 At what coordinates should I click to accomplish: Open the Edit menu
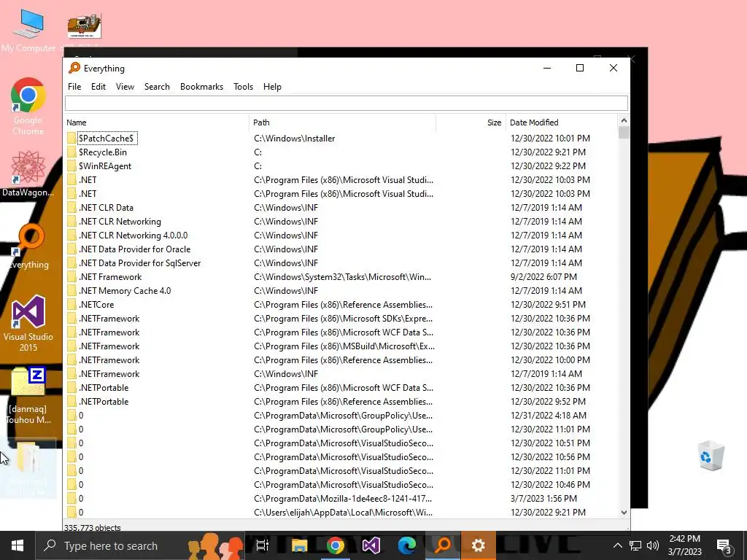98,87
